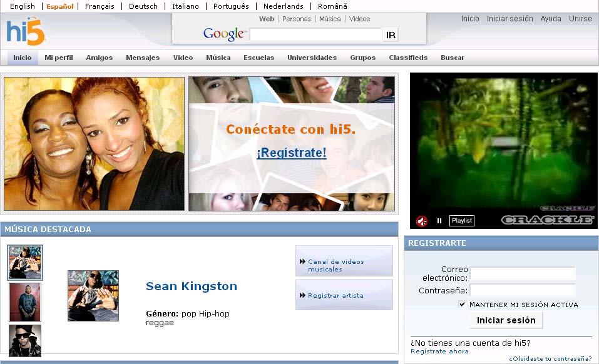
Task: Click the ¿Olvidaste tu contraseña? link
Action: coord(550,358)
